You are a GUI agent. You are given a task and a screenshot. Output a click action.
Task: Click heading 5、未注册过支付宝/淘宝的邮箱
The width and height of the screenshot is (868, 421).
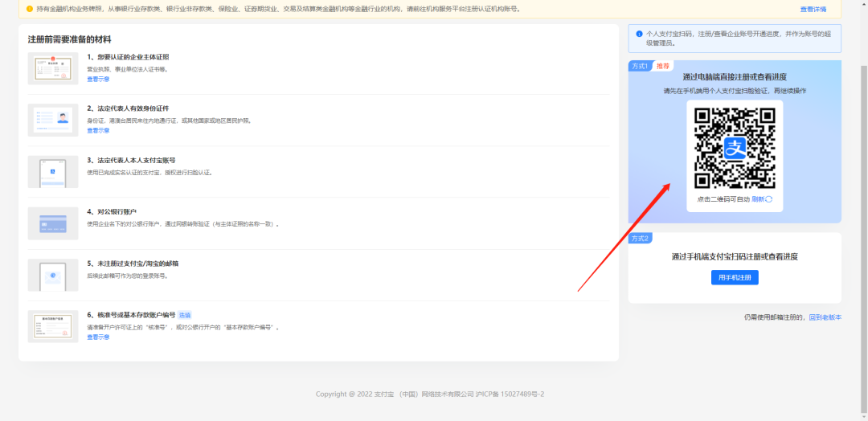tap(133, 264)
